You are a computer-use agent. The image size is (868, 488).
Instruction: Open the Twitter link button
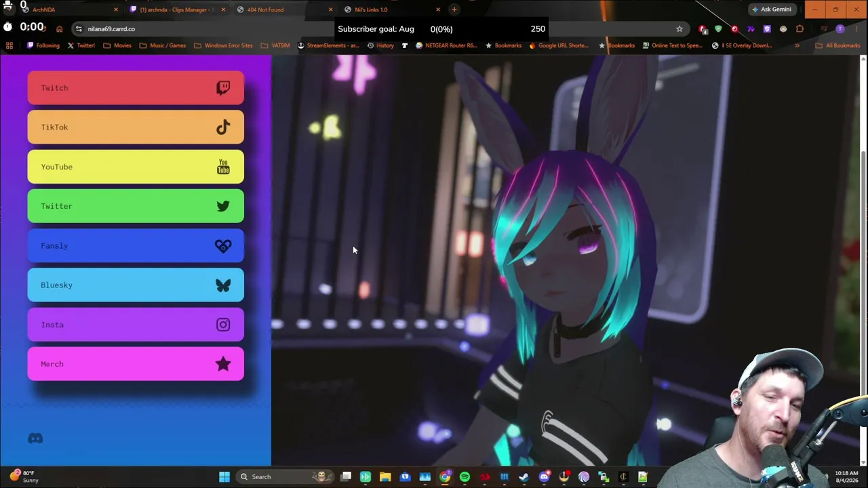click(136, 206)
